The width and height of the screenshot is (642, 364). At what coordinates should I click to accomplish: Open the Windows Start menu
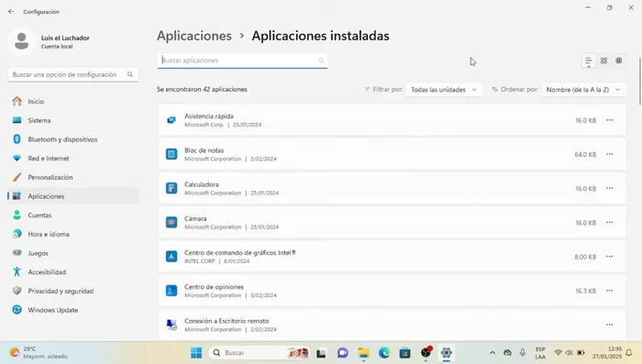(196, 352)
